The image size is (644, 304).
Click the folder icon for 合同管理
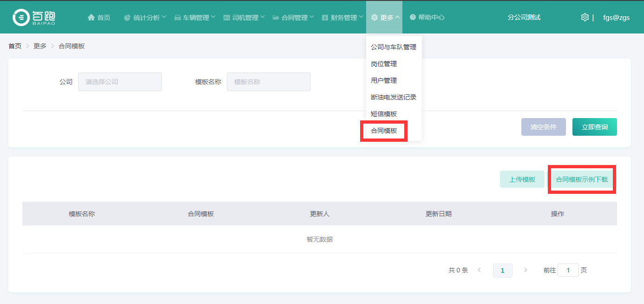pos(276,18)
